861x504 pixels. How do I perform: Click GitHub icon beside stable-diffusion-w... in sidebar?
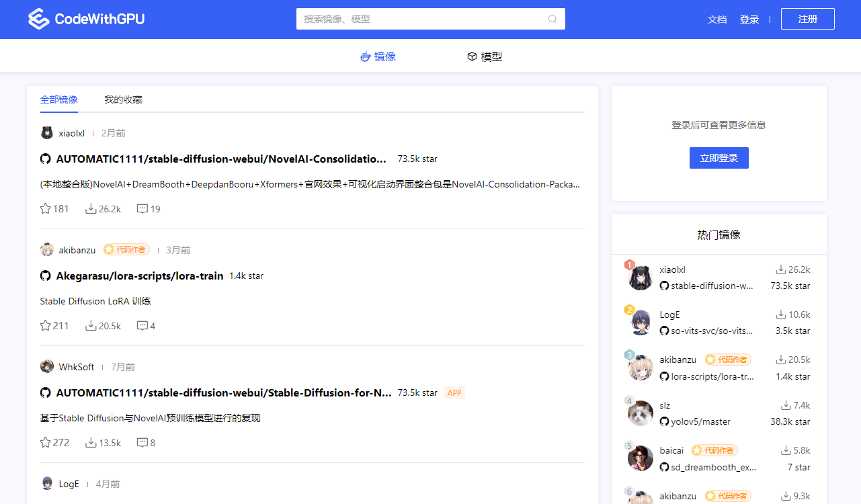coord(664,286)
